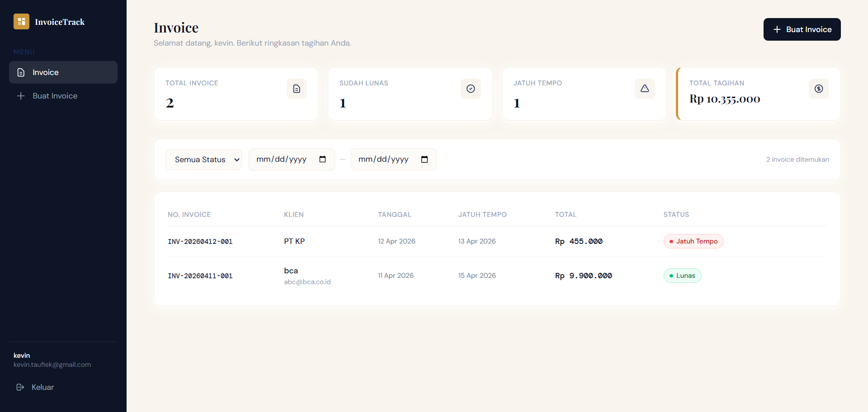Image resolution: width=868 pixels, height=412 pixels.
Task: Click the STATUS column header
Action: (x=676, y=215)
